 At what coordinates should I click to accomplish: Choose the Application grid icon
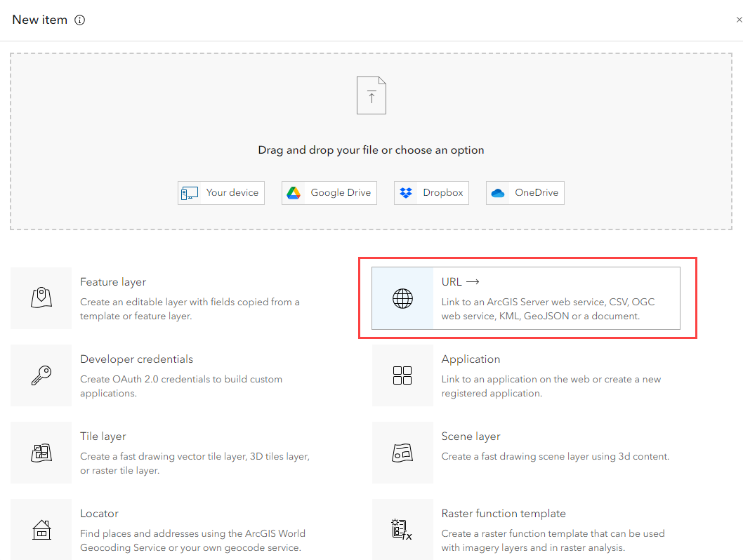pos(402,375)
